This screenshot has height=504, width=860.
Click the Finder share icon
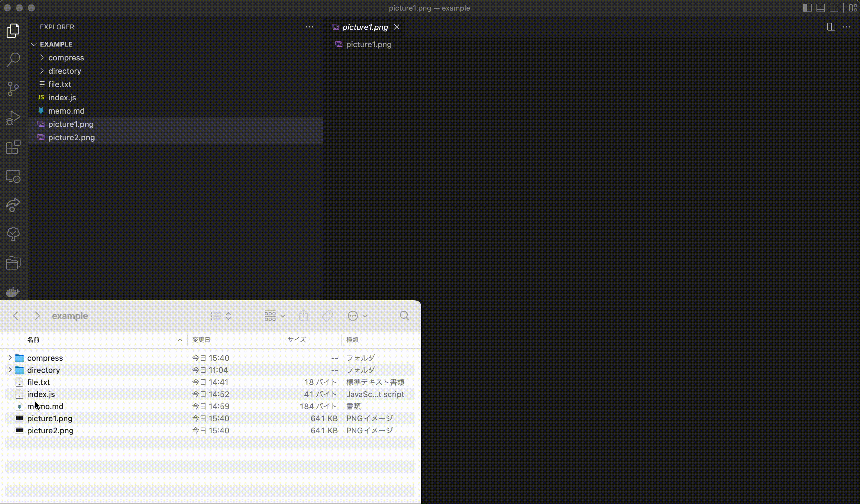pyautogui.click(x=303, y=316)
